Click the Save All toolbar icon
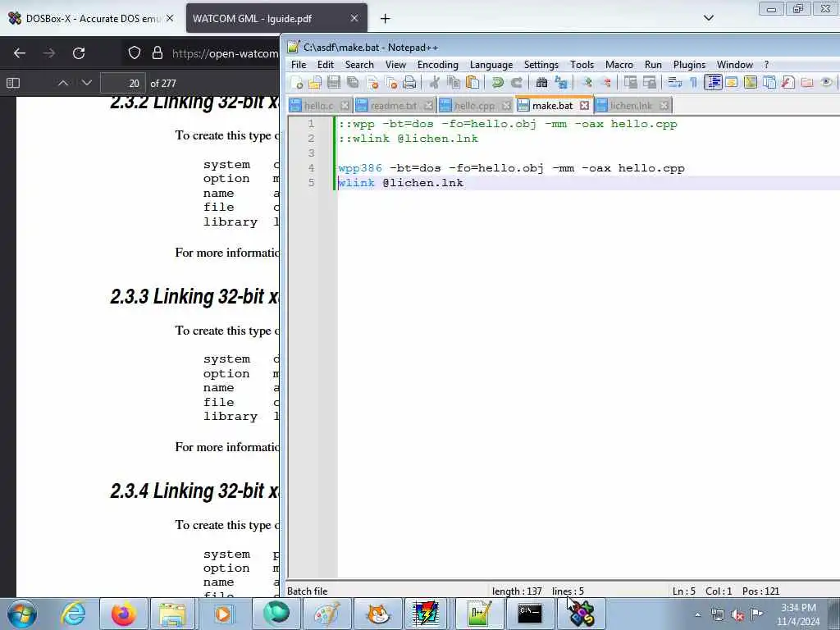 click(x=353, y=83)
